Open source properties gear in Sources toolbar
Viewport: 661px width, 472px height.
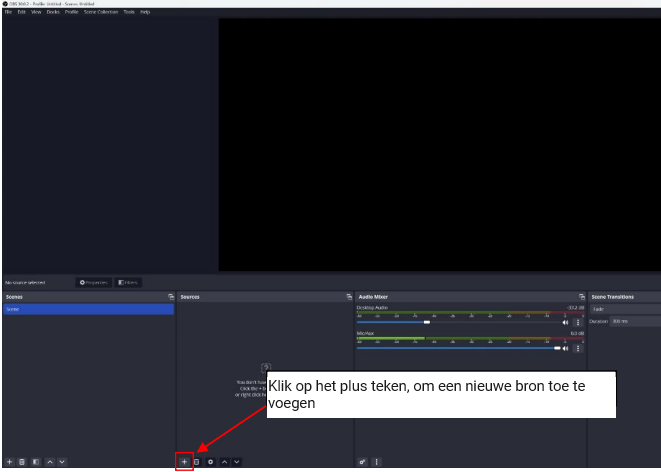pos(210,462)
